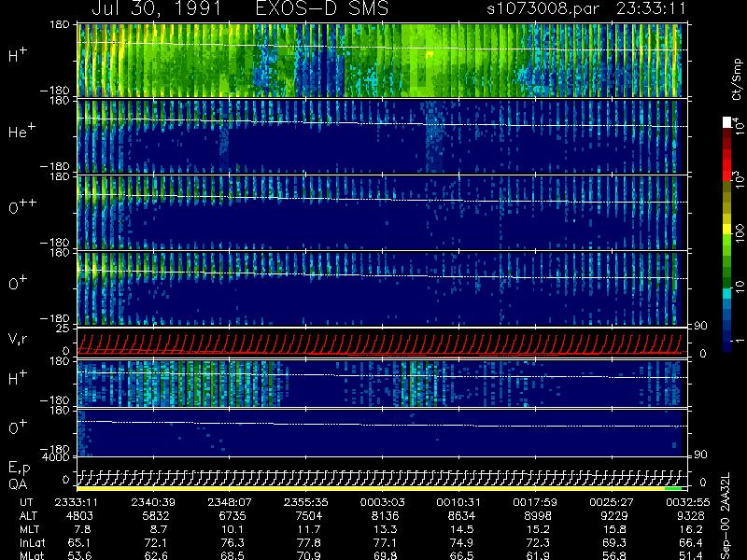747x560 pixels.
Task: Click ALT value "8998"
Action: tap(539, 516)
